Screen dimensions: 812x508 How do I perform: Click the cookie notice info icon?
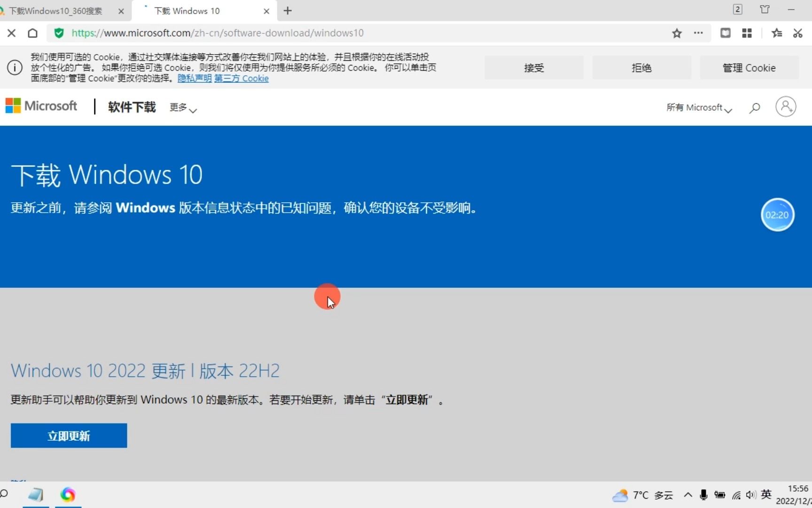[x=15, y=68]
